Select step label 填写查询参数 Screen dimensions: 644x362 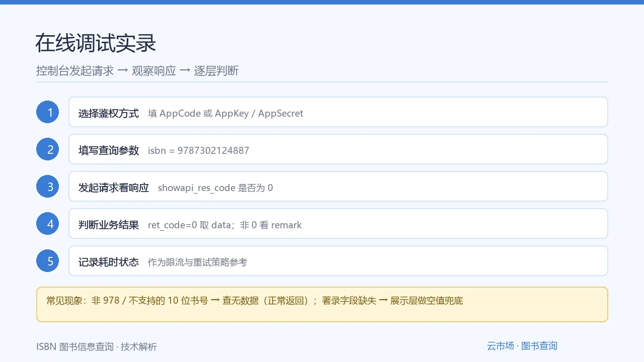[109, 150]
